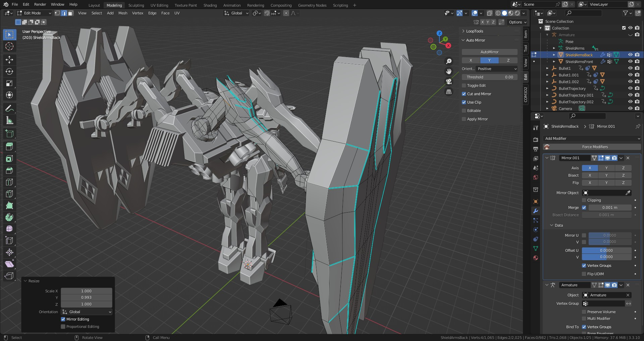This screenshot has width=644, height=341.
Task: Enable Clipping in Mirror modifier
Action: tap(584, 200)
